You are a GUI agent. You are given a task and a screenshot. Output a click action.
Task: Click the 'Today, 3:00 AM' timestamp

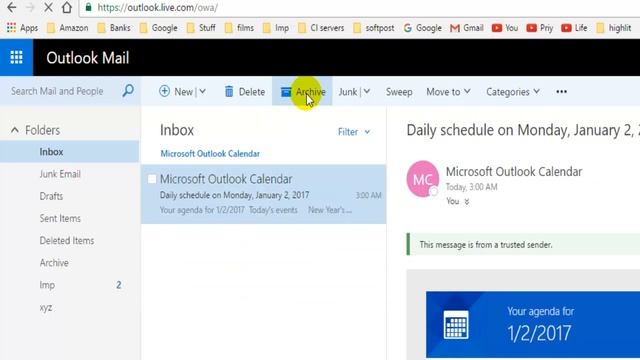click(x=471, y=187)
